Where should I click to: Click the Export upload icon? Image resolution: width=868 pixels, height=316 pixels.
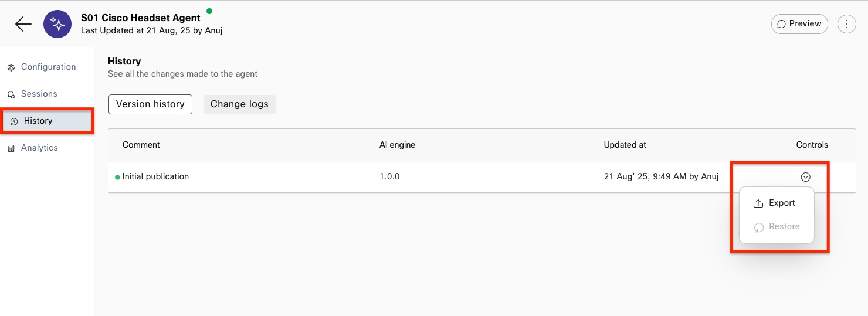point(758,203)
